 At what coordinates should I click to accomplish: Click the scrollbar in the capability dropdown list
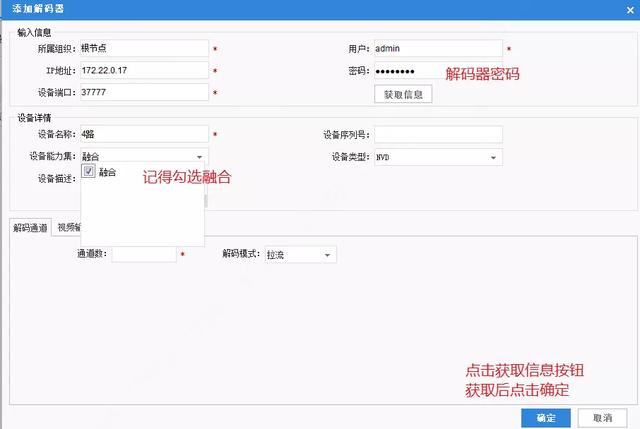coord(206,200)
